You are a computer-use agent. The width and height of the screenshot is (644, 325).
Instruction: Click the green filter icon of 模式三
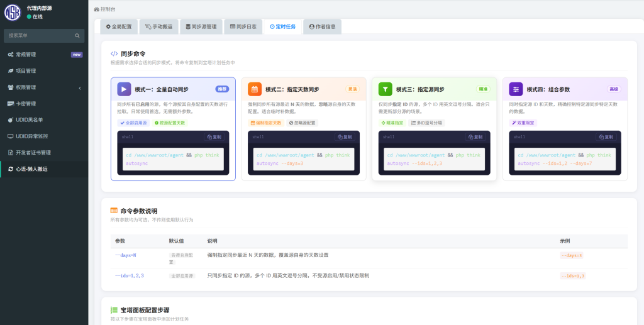[x=386, y=89]
